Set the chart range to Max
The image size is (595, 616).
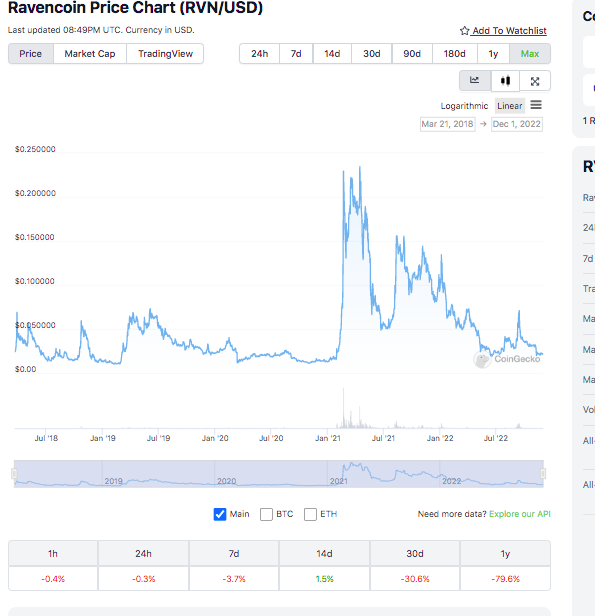[x=530, y=54]
